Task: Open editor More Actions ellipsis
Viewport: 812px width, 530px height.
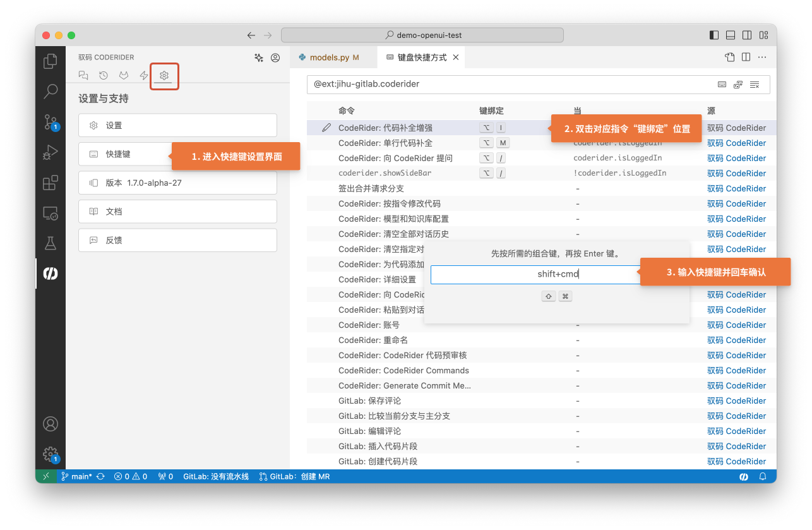Action: [763, 57]
